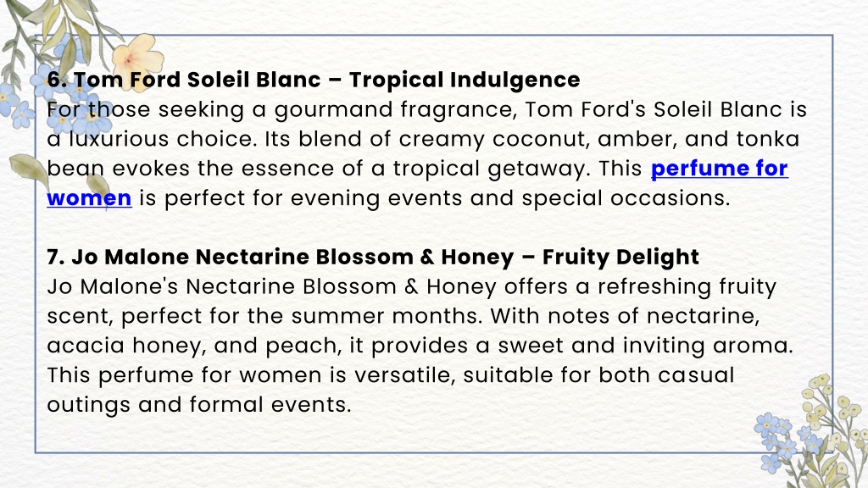This screenshot has width=868, height=488.
Task: Click the yellow flower illustration at top left
Action: click(136, 57)
